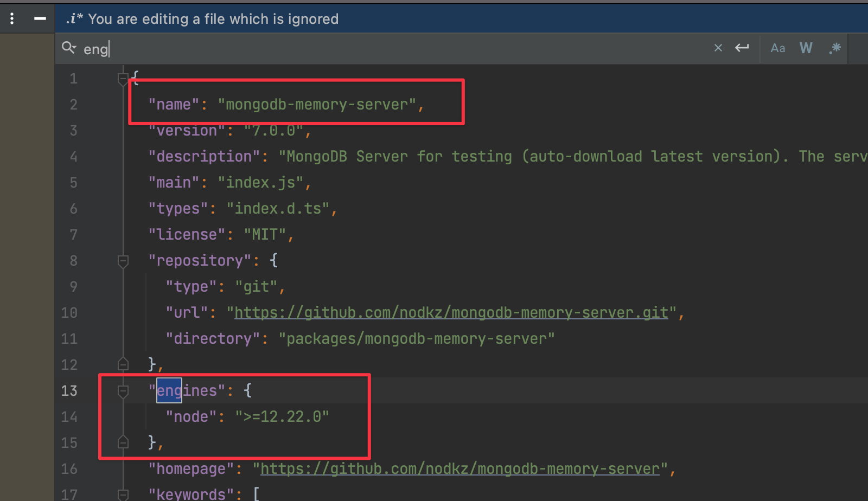Screen dimensions: 868x501
Task: Open the homepage GitHub link on line 16
Action: coord(460,469)
